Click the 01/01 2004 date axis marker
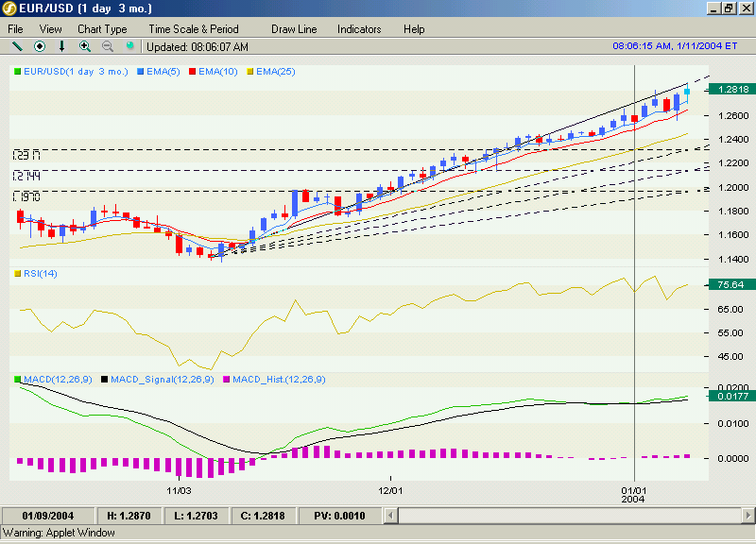 tap(633, 494)
